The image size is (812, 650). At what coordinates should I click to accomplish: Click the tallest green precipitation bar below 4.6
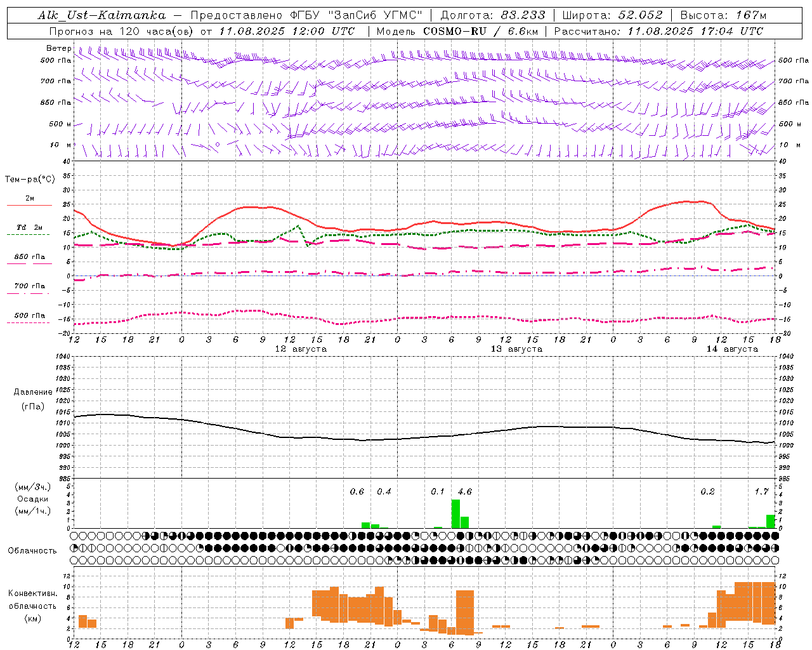(455, 514)
